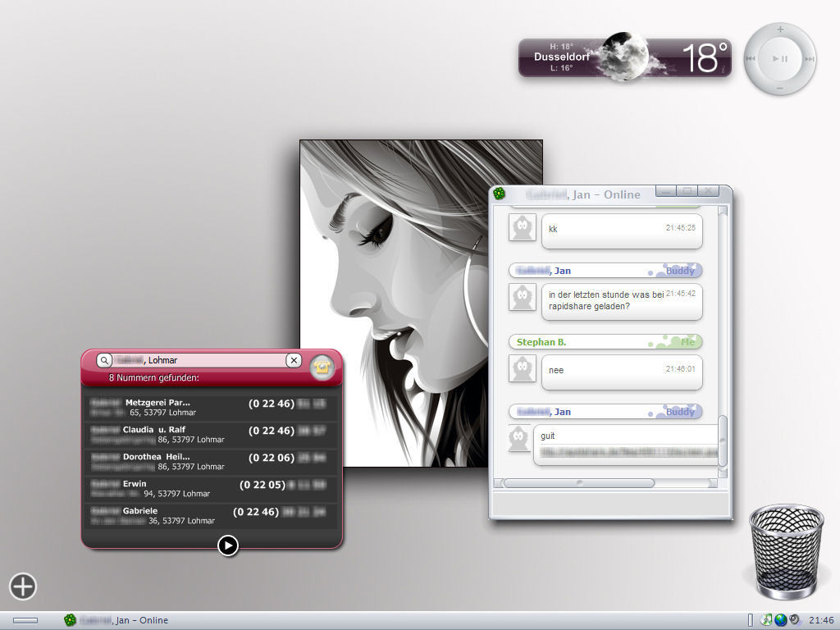The width and height of the screenshot is (840, 630).
Task: Click the "Jan – Online" chat window title text
Action: pos(606,194)
